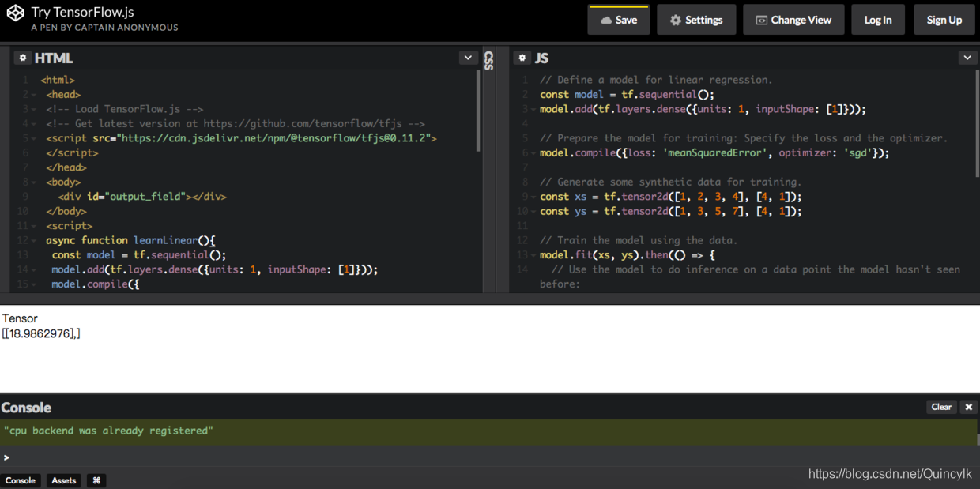
Task: Fold model.compile block at HTML line 15
Action: [x=35, y=284]
